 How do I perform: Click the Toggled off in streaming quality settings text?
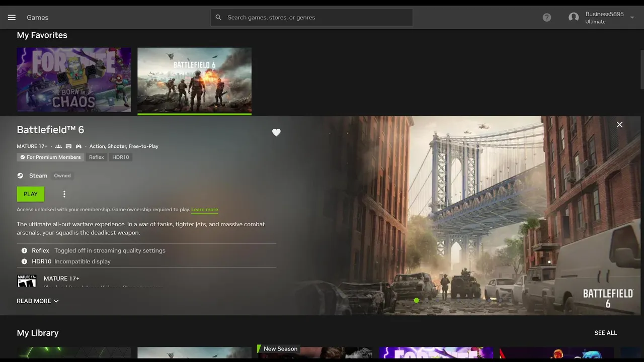[x=110, y=250]
